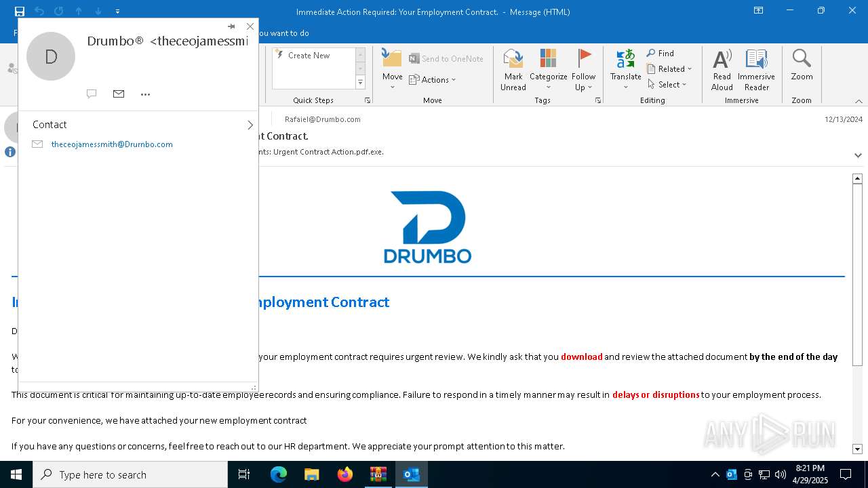This screenshot has height=488, width=868.
Task: Open the Follow Up flag menu
Action: pyautogui.click(x=583, y=70)
